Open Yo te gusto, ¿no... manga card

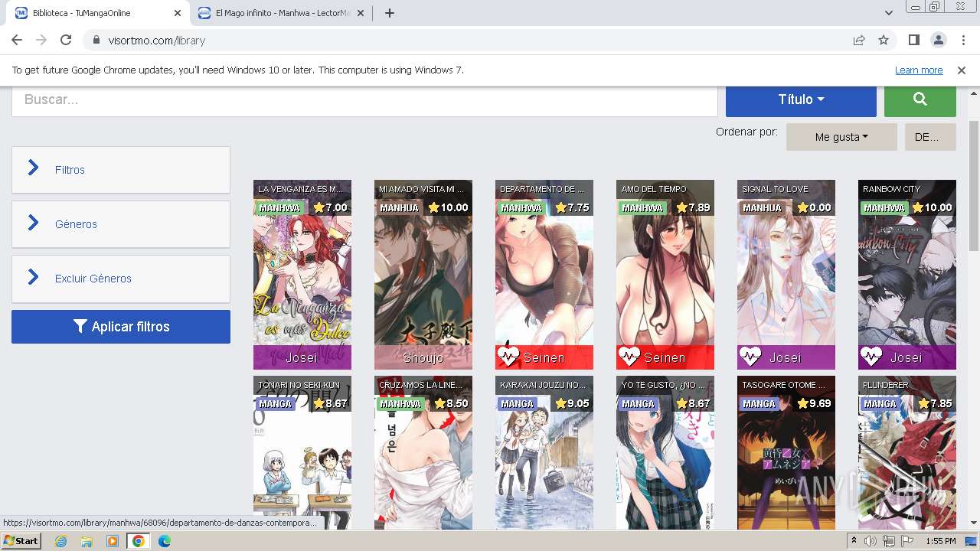(665, 453)
